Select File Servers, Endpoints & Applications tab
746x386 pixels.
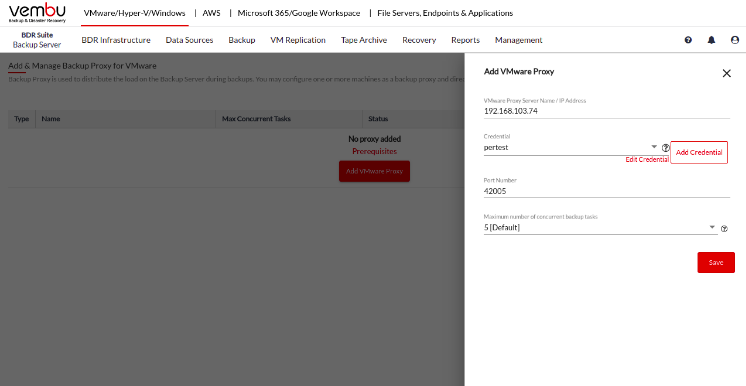coord(445,13)
